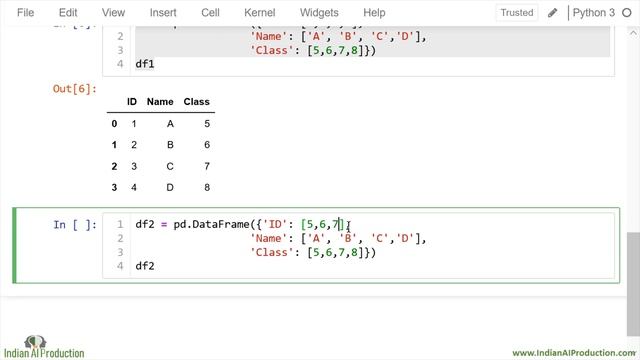Screen dimensions: 640x360
Task: Click the Name column header
Action: (x=160, y=102)
